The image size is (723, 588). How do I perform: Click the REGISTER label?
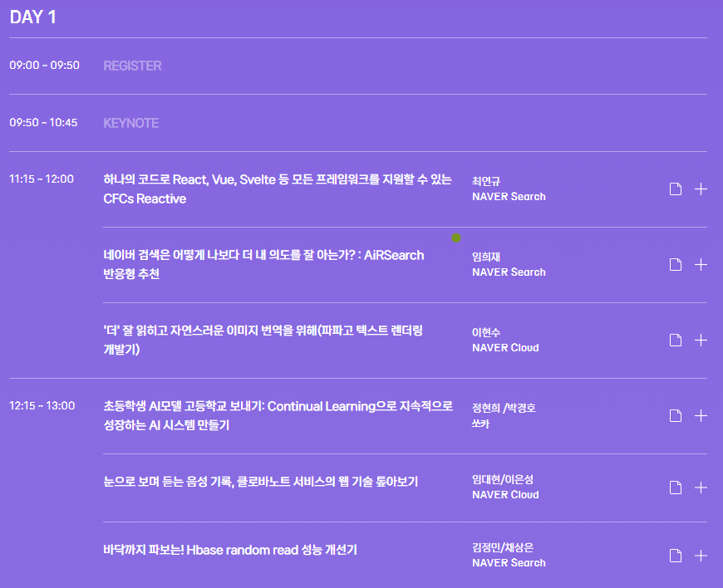[132, 66]
